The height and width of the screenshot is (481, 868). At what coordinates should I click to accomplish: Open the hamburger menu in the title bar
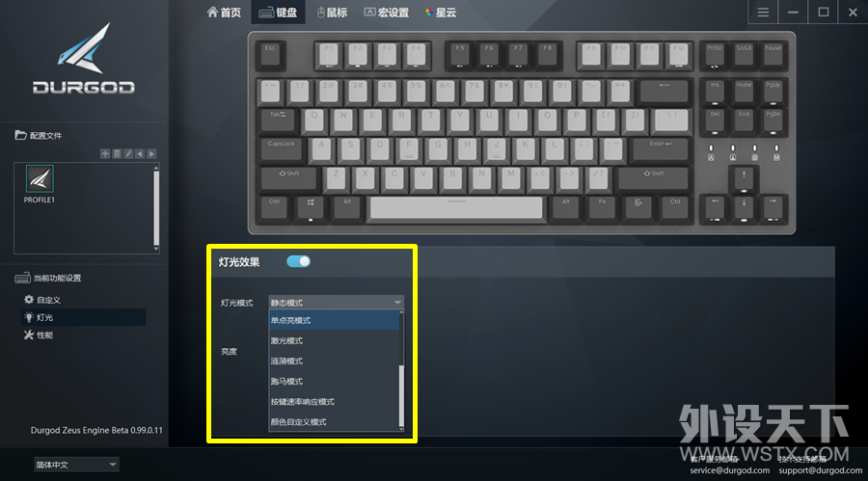763,13
